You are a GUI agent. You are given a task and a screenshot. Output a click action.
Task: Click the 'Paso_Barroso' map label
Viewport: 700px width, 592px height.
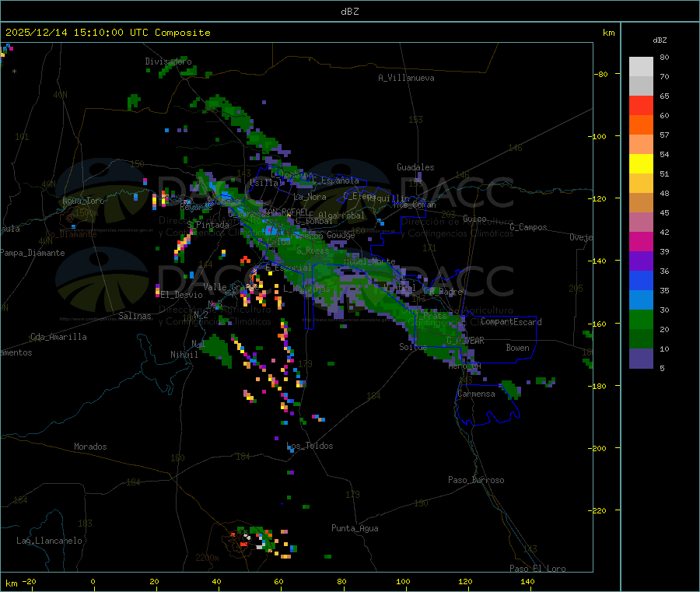click(476, 480)
